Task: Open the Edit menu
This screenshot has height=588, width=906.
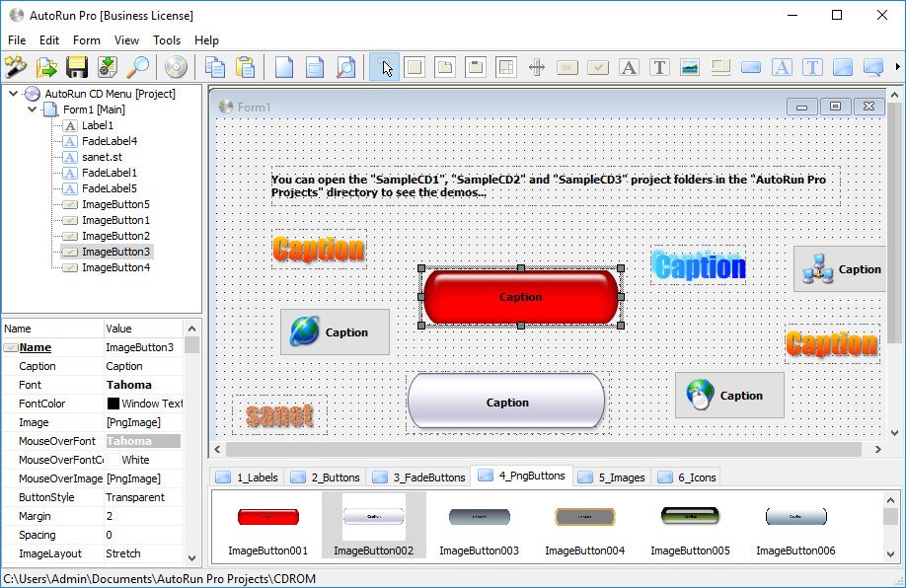Action: click(x=49, y=39)
